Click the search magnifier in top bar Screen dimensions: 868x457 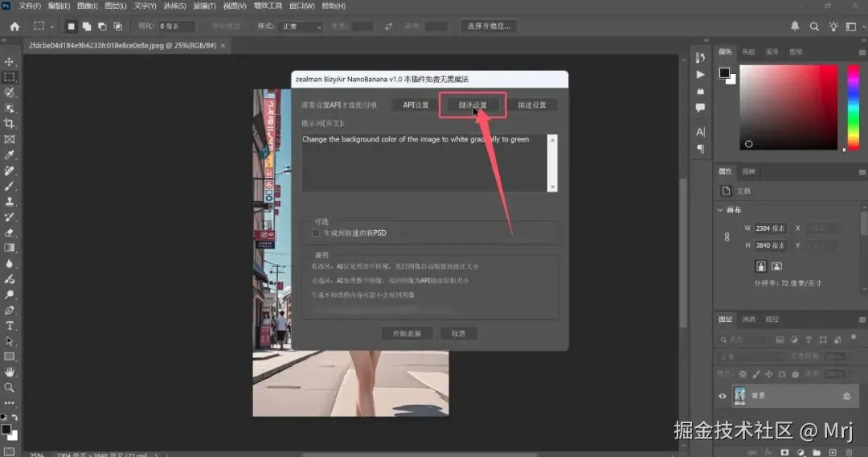[814, 26]
